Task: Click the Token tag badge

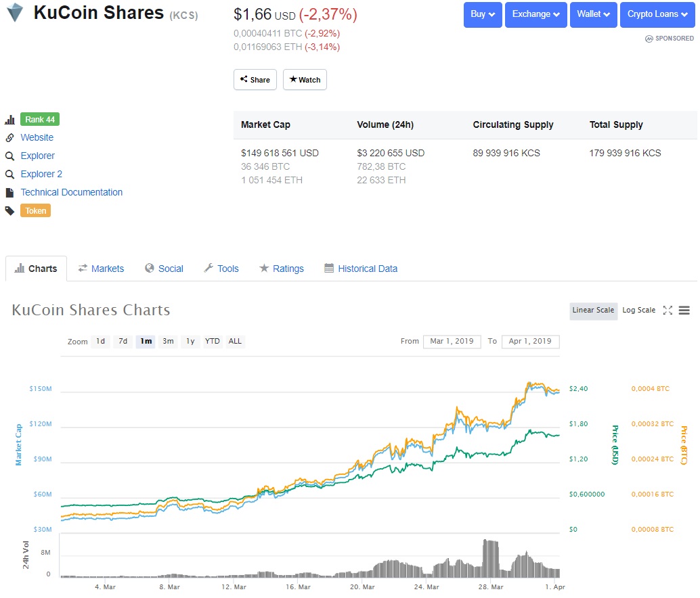Action: [35, 211]
